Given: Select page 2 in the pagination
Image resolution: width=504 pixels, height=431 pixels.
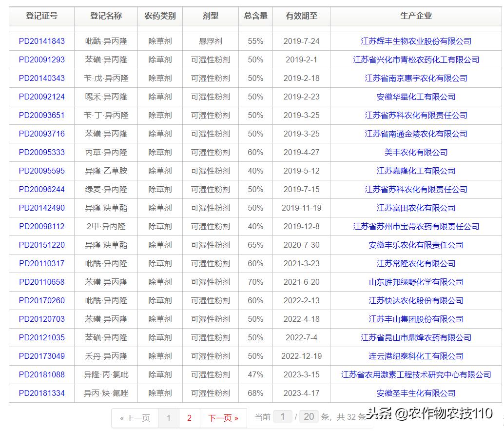Looking at the screenshot, I should (x=190, y=419).
